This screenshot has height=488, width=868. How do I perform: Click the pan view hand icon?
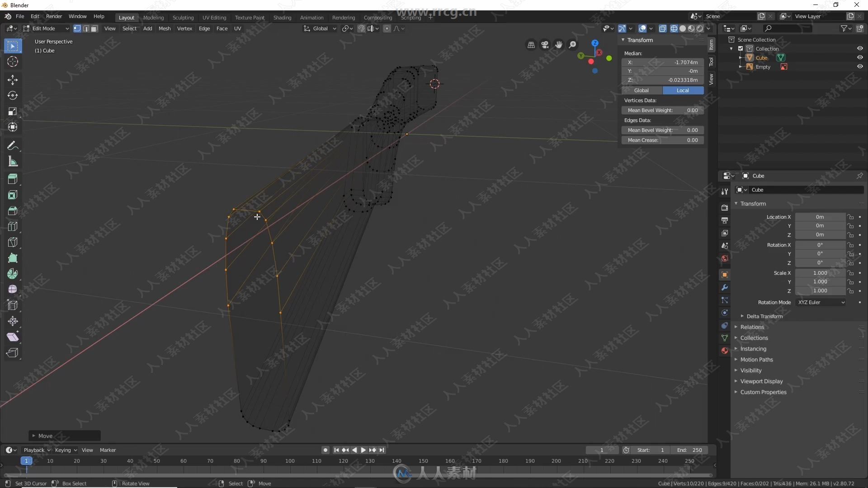(x=559, y=45)
